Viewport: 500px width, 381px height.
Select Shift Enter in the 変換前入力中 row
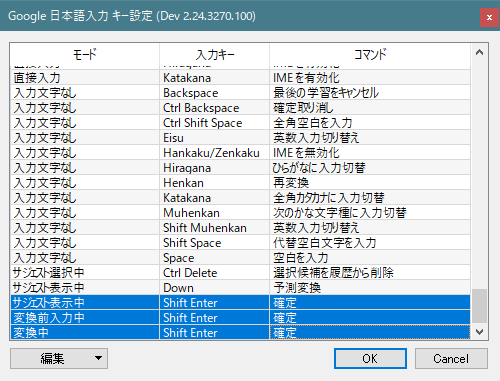coord(214,318)
